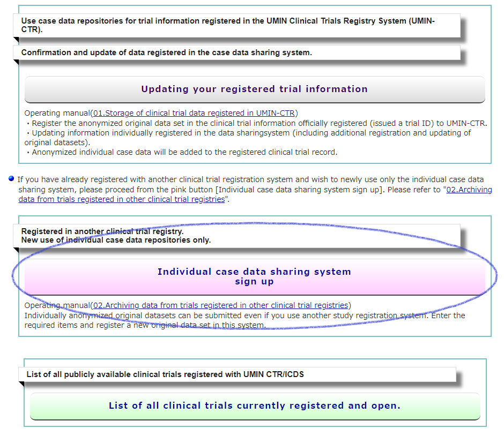Screen dimensions: 504x436
Task: Click the 'Register the anonymized original data set' bullet text
Action: [x=257, y=123]
